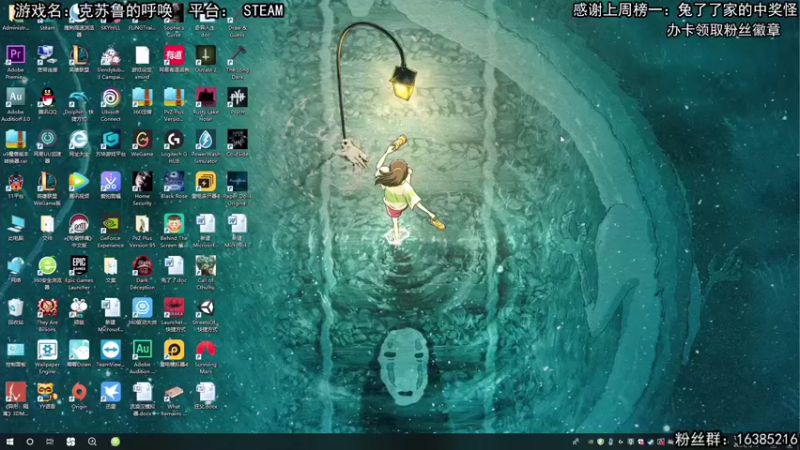Image resolution: width=800 pixels, height=450 pixels.
Task: Open the Wallpaper Engine desktop icon
Action: click(47, 351)
